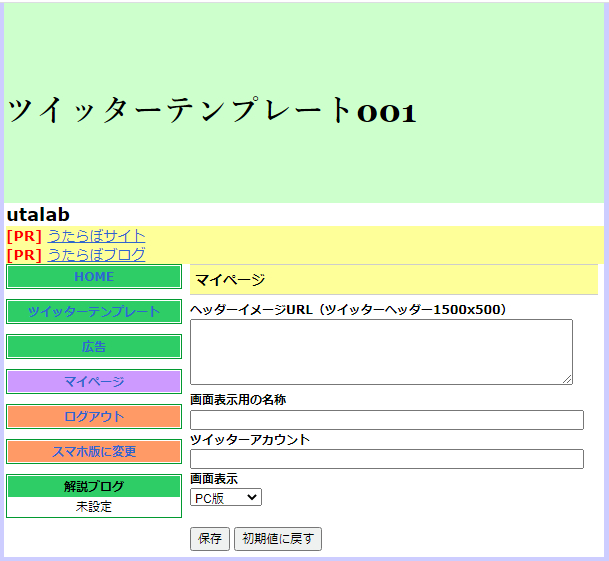Viewport: 609px width, 561px height.
Task: Click the 保存 button
Action: tap(210, 539)
